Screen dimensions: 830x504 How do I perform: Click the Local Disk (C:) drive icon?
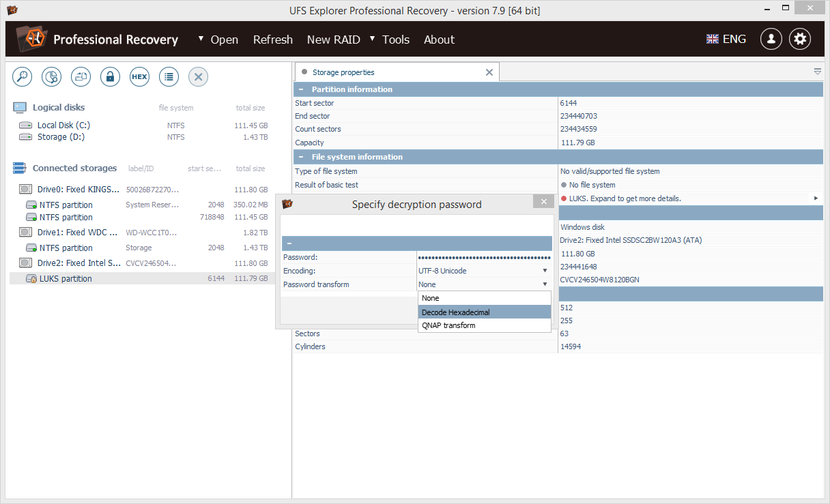tap(25, 125)
